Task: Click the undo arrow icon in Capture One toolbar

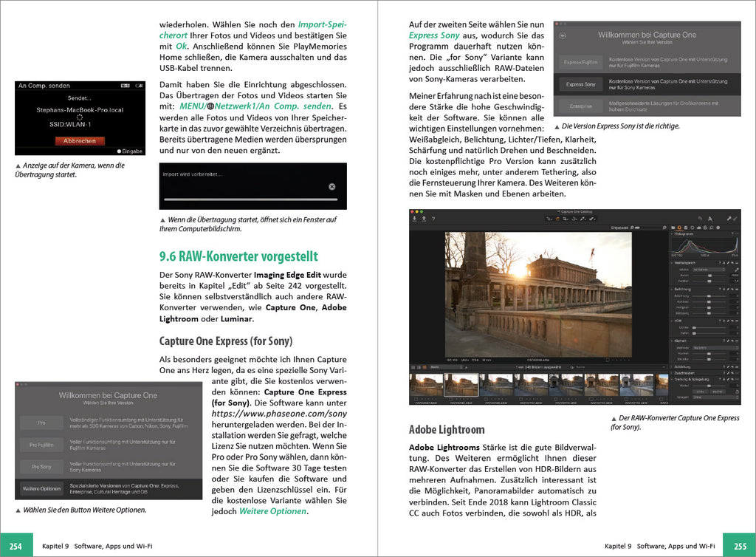Action: tap(698, 219)
